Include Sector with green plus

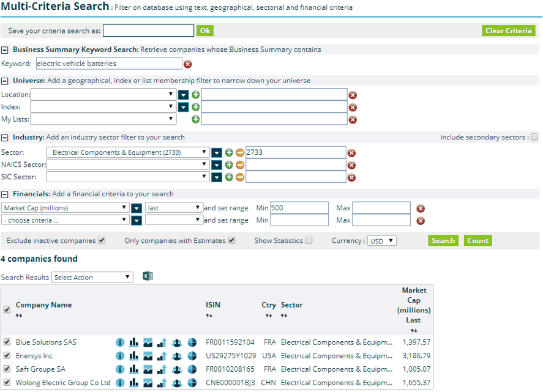(229, 152)
